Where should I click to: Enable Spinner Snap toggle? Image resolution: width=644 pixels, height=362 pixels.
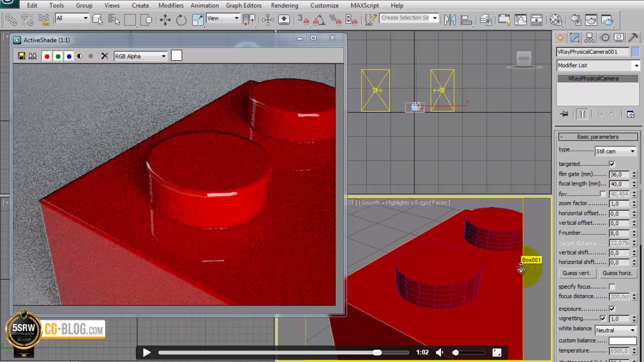coord(352,19)
